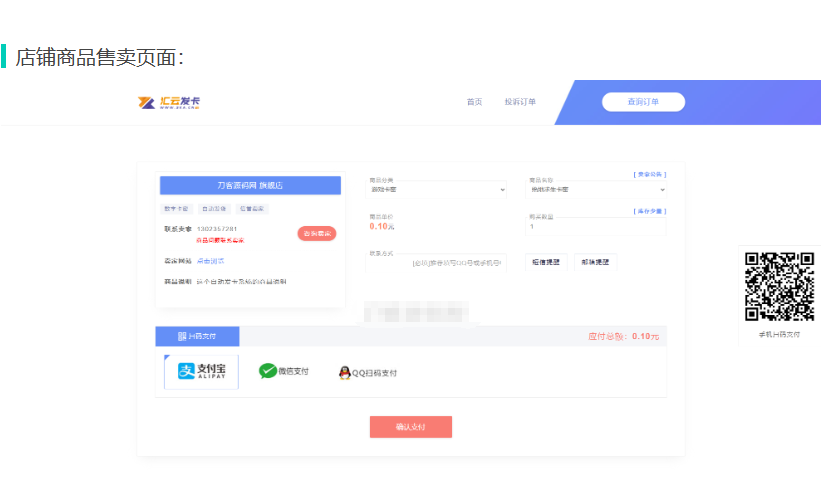The height and width of the screenshot is (495, 825).
Task: Click the purchase quantity input field
Action: tap(596, 226)
